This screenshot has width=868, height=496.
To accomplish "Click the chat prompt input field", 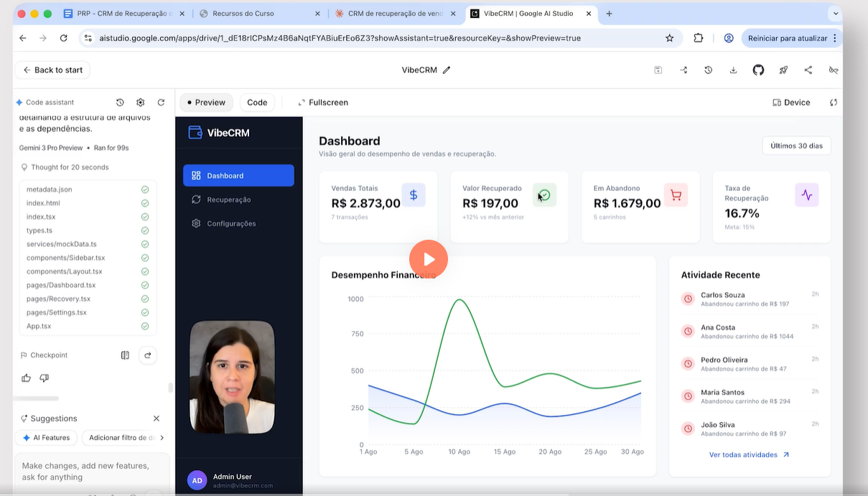I will (92, 472).
